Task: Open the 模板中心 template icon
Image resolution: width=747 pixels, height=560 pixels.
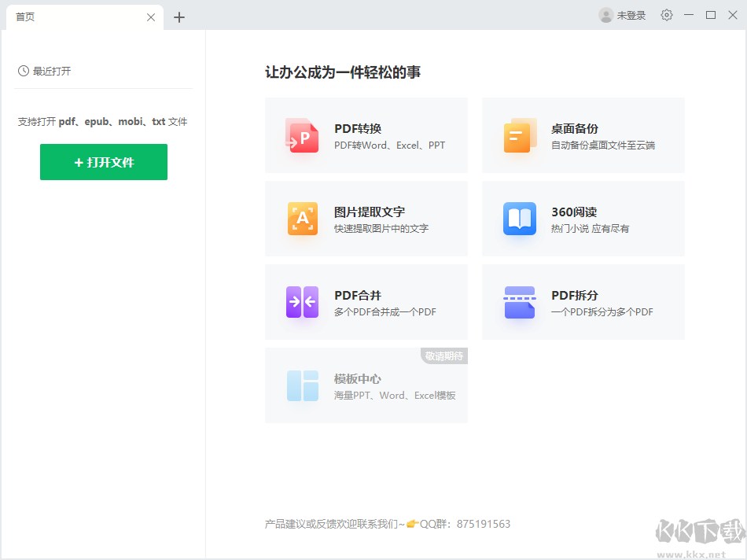Action: click(x=302, y=385)
